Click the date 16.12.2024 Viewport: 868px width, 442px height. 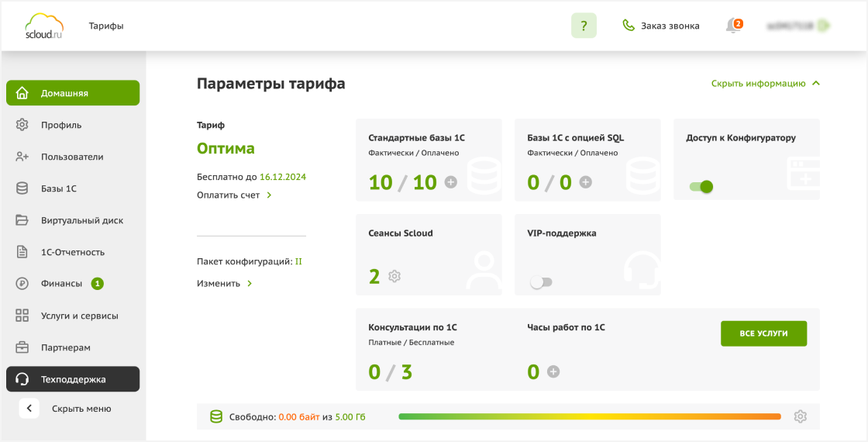283,178
